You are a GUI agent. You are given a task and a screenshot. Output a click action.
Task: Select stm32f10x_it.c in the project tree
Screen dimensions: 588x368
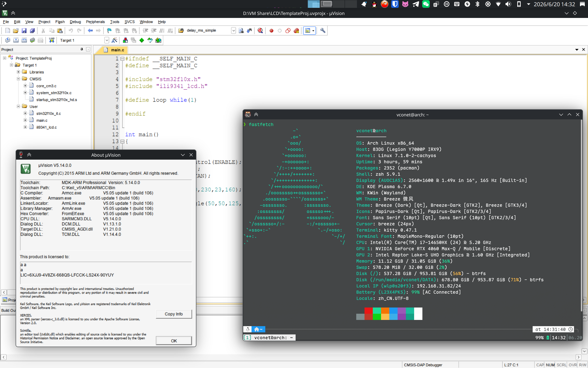click(49, 113)
